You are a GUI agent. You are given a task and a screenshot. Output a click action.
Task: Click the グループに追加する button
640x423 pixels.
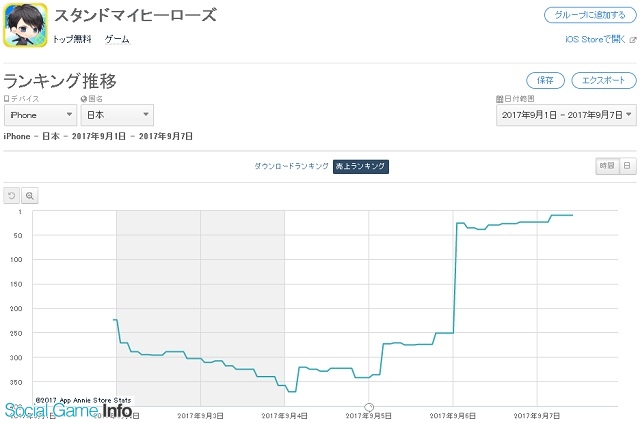590,16
